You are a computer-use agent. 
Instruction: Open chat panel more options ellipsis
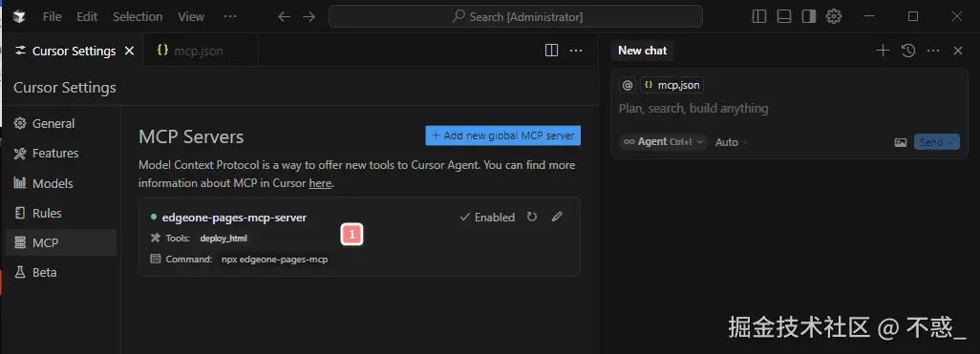tap(933, 51)
